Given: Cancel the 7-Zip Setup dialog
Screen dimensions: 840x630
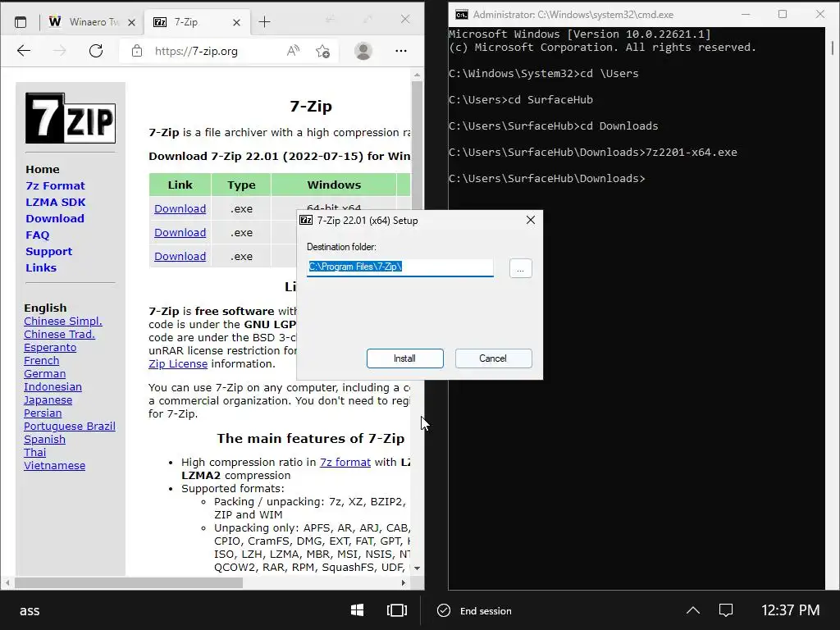Looking at the screenshot, I should click(493, 358).
